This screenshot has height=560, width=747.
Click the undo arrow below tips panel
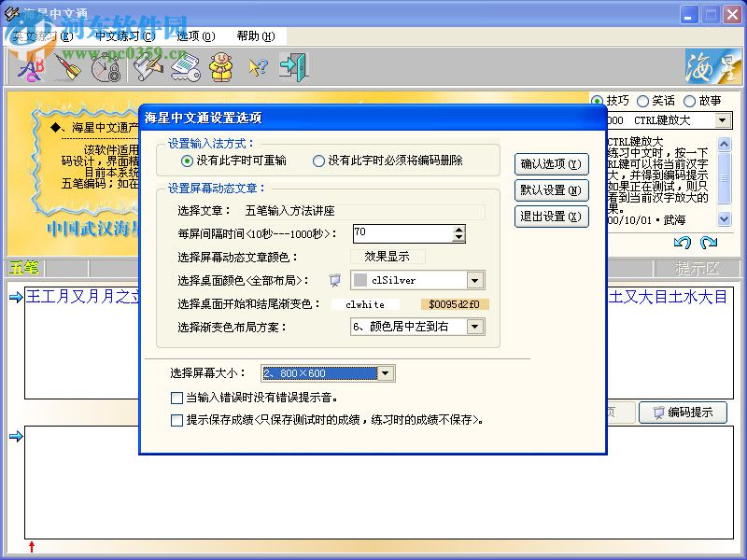pos(683,243)
